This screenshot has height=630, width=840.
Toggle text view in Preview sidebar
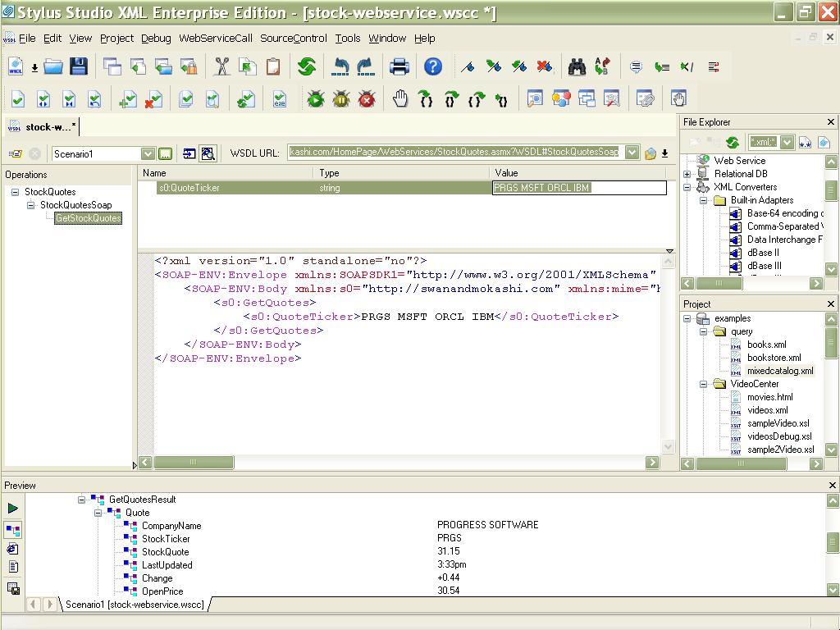click(13, 567)
